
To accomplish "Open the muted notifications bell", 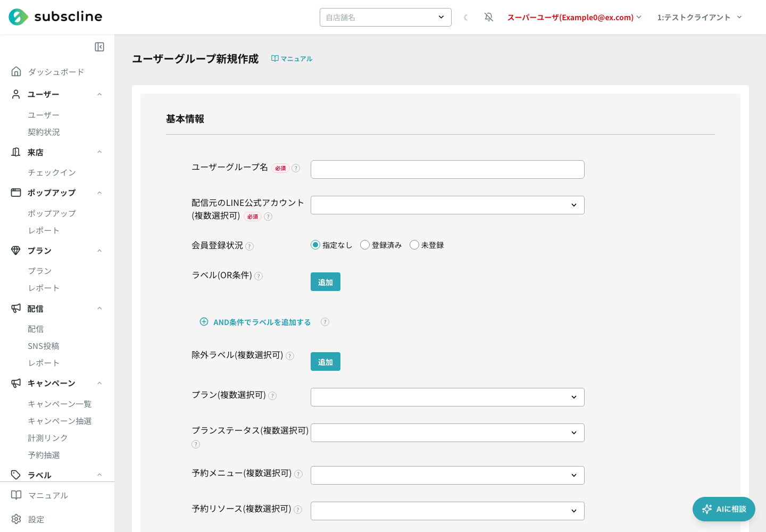I will pyautogui.click(x=489, y=18).
